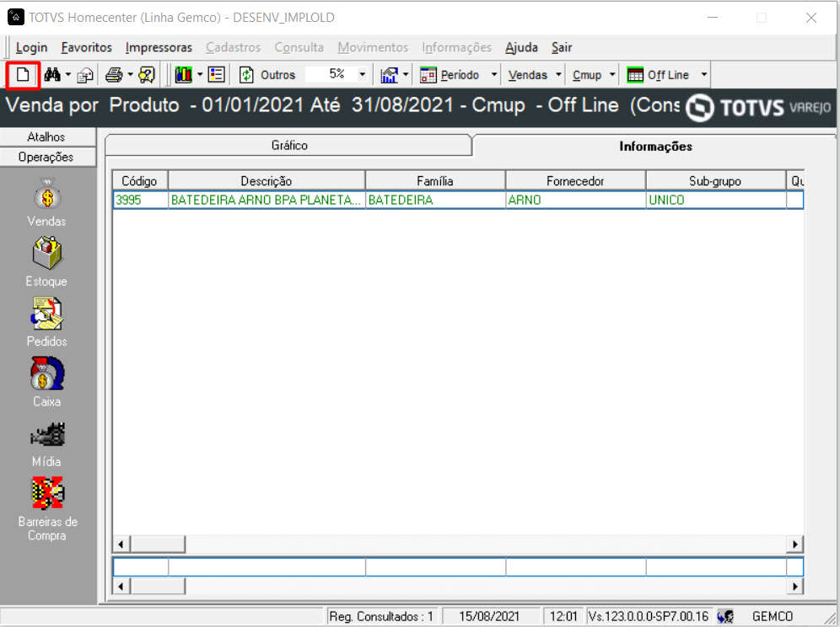Screen dimensions: 840x627
Task: Switch to the Gráfico tab
Action: point(288,145)
